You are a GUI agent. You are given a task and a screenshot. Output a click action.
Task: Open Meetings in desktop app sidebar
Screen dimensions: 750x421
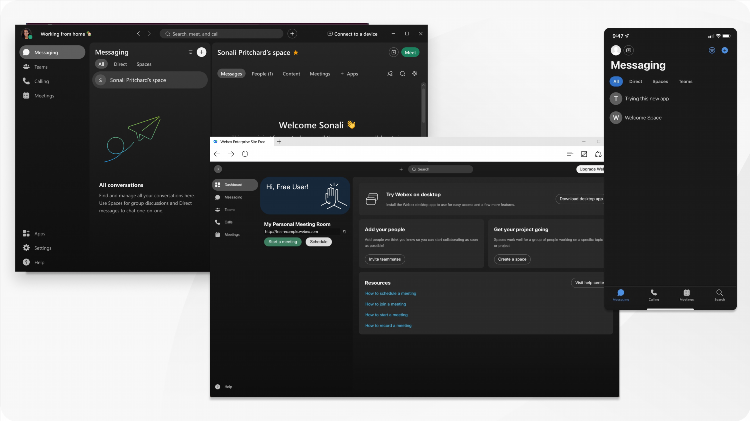[x=38, y=96]
